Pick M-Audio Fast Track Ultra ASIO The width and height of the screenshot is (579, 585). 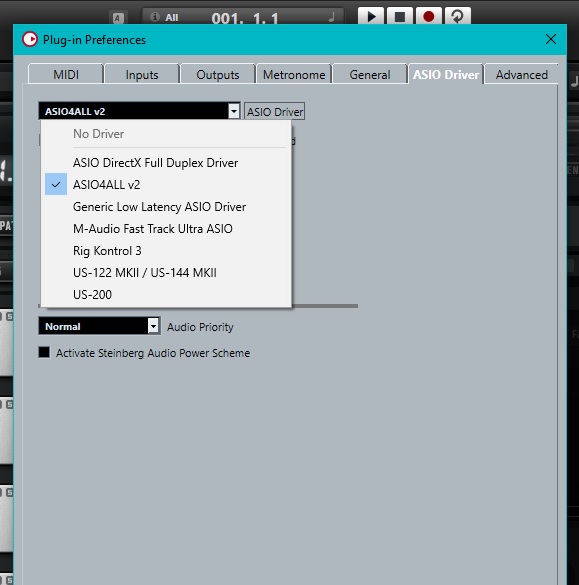click(x=166, y=228)
